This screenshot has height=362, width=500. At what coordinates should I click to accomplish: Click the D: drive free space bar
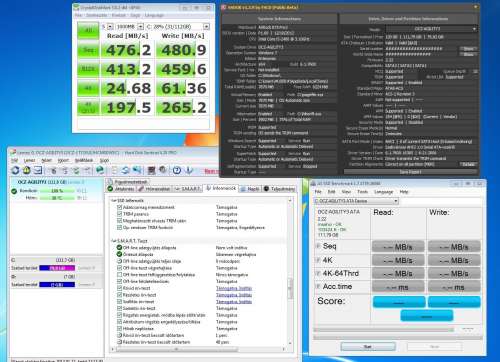tap(57, 285)
